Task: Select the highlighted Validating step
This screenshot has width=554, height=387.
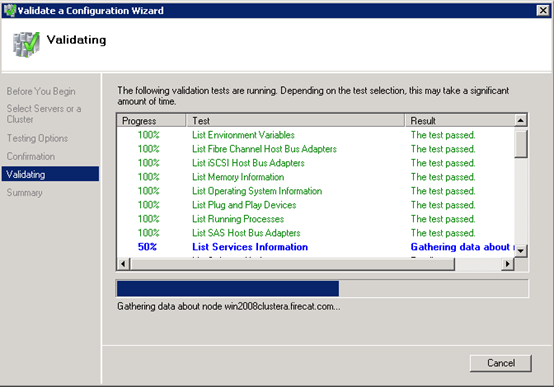Action: click(50, 174)
